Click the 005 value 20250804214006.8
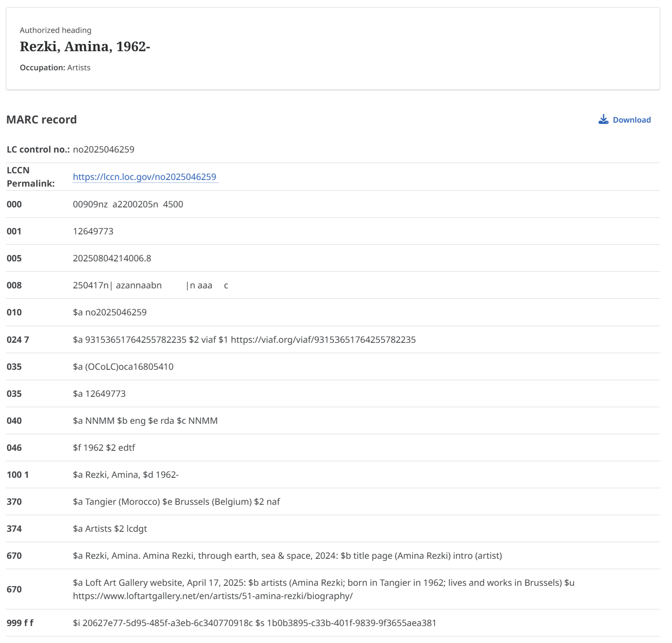Viewport: 672px width, 643px height. tap(112, 258)
